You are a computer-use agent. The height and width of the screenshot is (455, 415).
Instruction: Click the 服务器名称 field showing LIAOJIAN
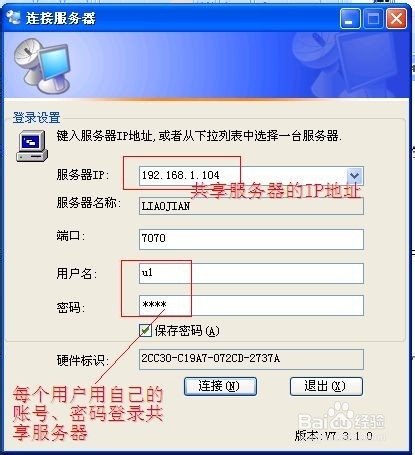(251, 206)
